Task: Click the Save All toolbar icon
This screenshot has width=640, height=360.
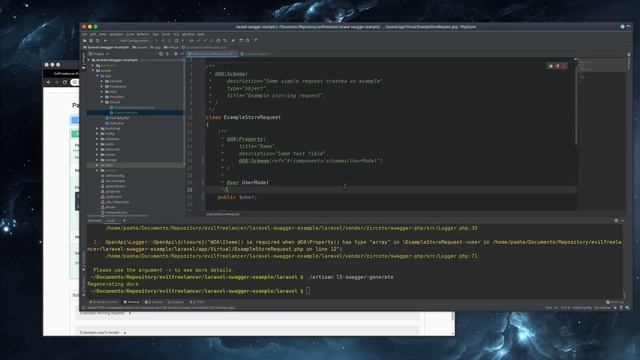Action: tap(91, 40)
